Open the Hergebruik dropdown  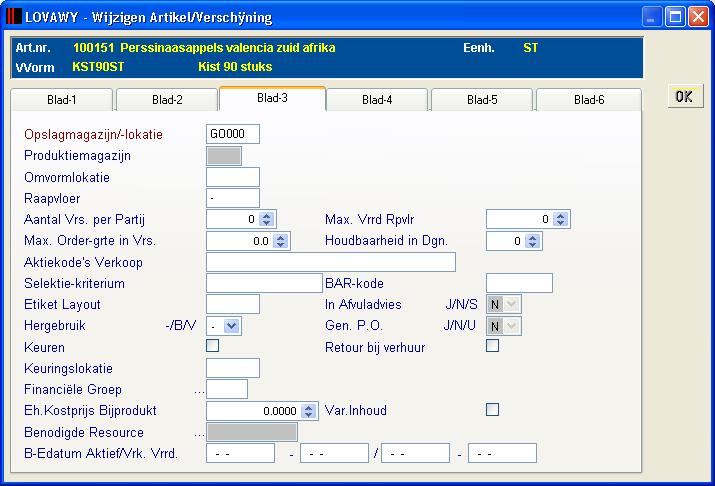point(232,326)
